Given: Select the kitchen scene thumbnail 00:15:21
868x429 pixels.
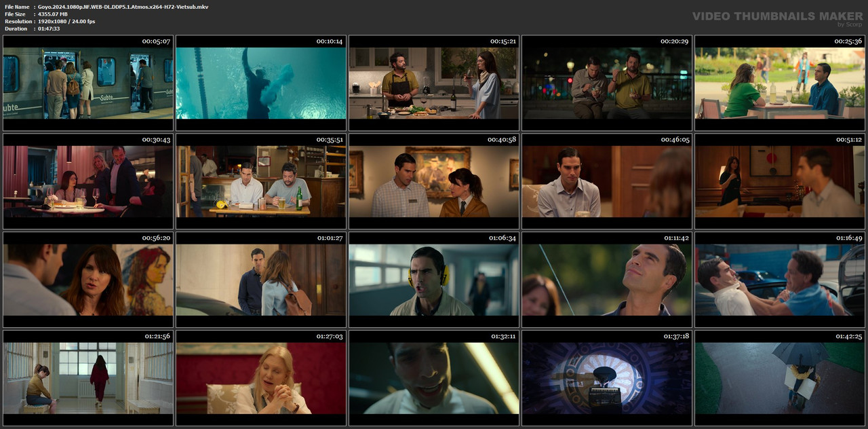Looking at the screenshot, I should coord(434,83).
